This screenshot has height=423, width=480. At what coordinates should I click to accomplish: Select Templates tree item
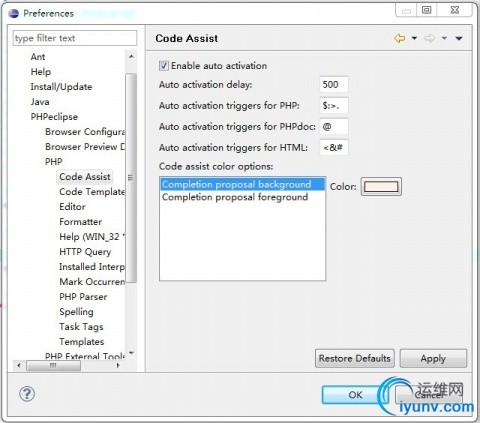tap(82, 342)
